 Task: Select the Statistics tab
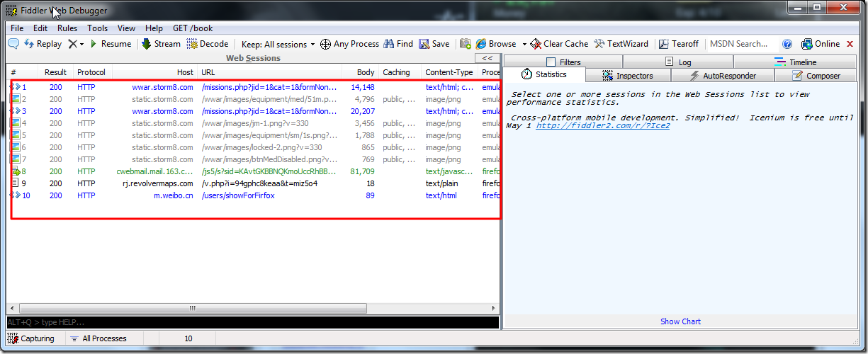[x=545, y=75]
